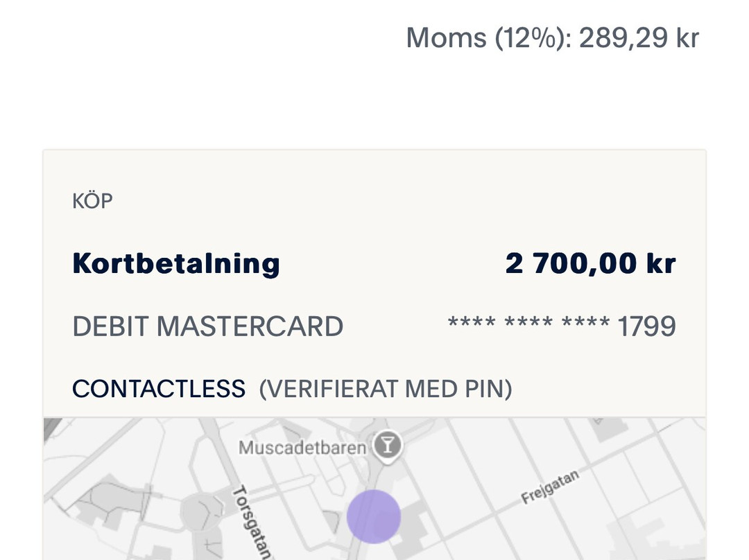Click the VERIFIERAT MED PIN text

386,389
